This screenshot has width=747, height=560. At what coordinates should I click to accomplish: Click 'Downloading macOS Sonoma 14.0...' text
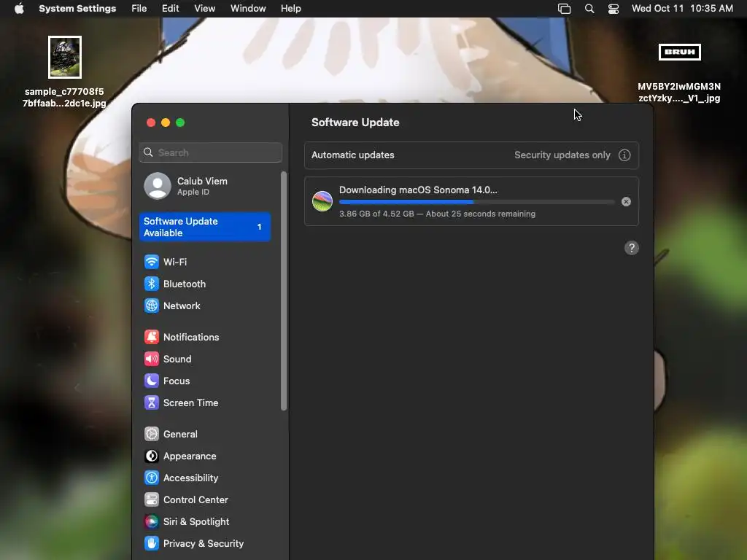point(418,190)
